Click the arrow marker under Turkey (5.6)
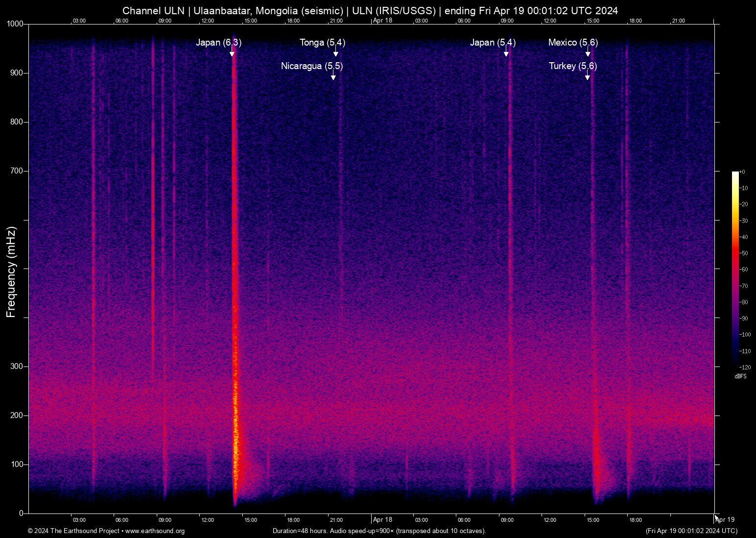The image size is (756, 538). 588,75
